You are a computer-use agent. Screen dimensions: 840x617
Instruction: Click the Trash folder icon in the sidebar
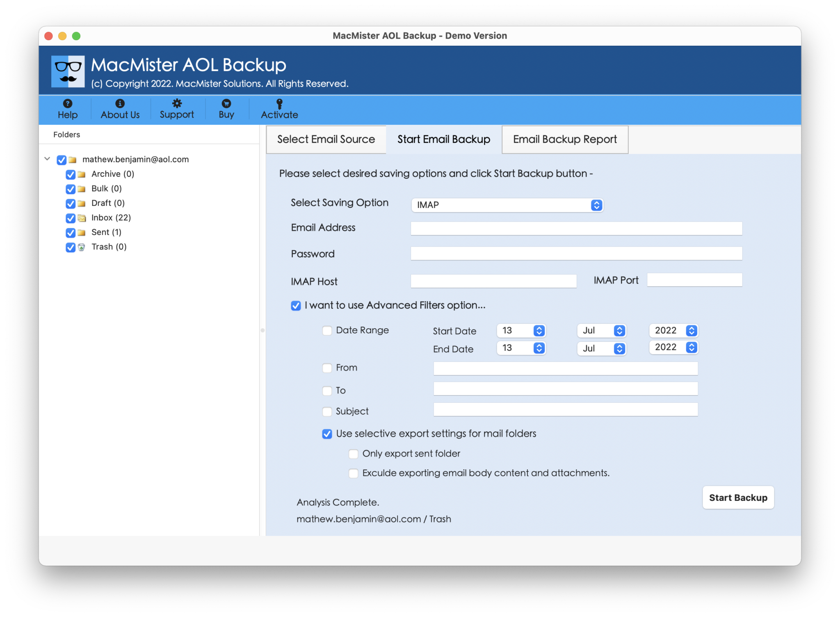coord(82,247)
